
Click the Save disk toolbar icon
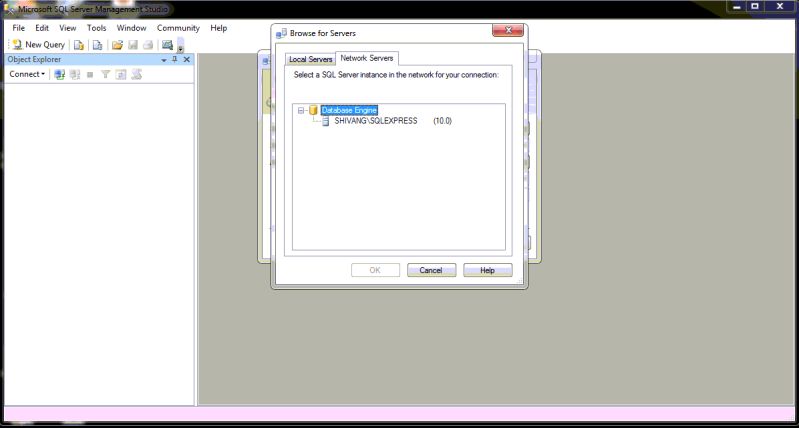[133, 45]
